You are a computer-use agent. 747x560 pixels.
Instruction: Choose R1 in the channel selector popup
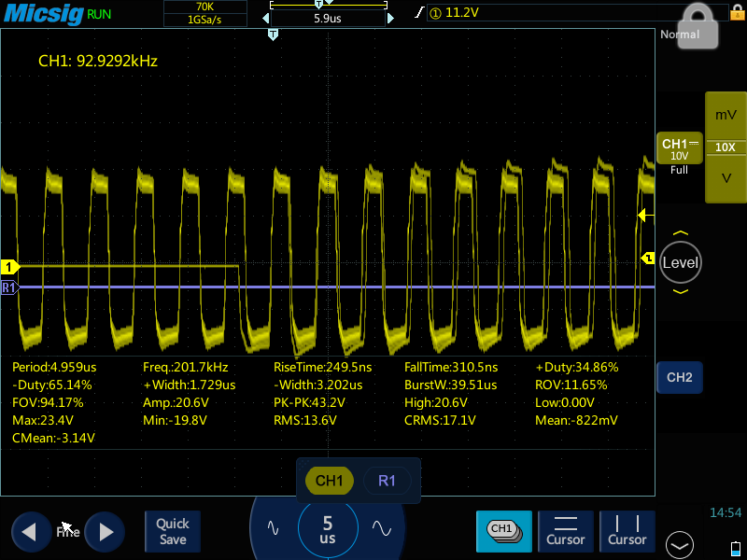(387, 481)
